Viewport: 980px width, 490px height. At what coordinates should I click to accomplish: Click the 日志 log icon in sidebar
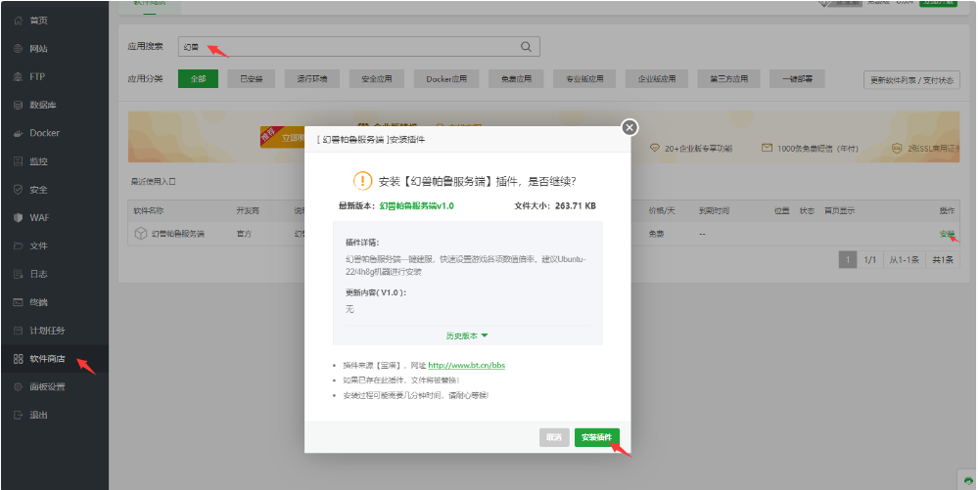click(x=19, y=274)
